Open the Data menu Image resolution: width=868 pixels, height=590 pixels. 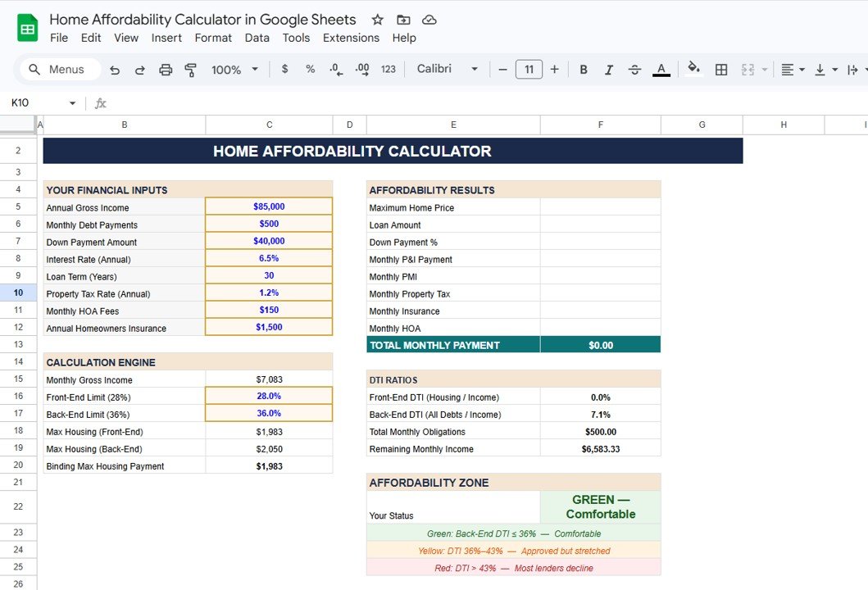(257, 38)
